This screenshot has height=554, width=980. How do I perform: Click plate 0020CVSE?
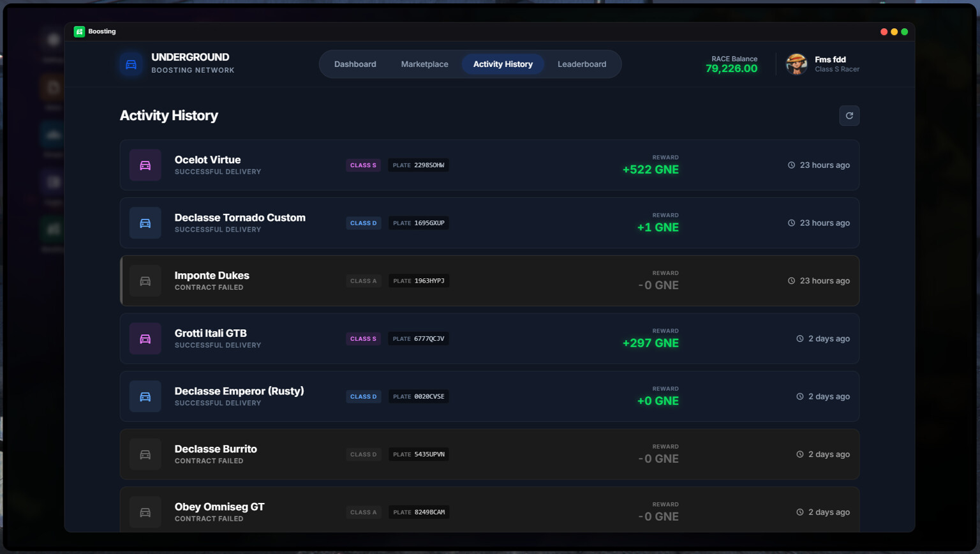[x=419, y=396]
